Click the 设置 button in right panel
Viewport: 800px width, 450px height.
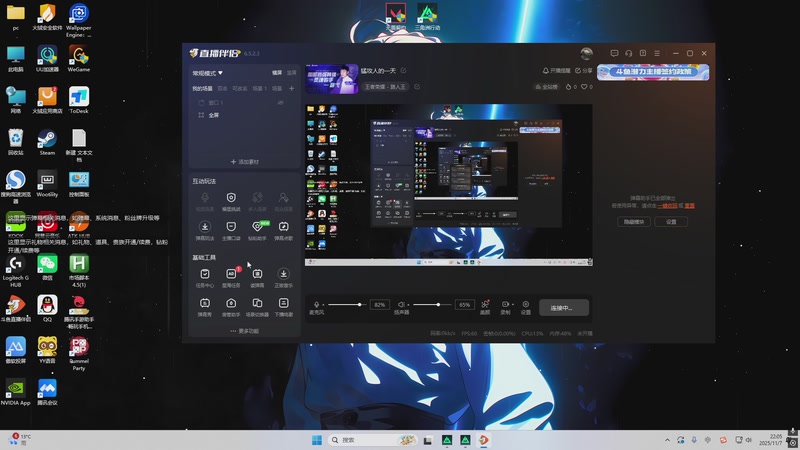point(671,221)
